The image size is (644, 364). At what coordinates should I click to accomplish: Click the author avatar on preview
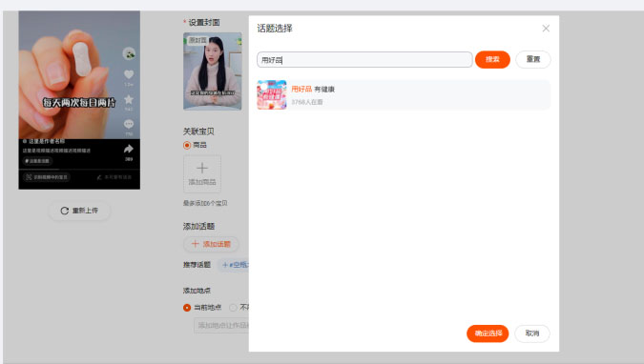[129, 53]
